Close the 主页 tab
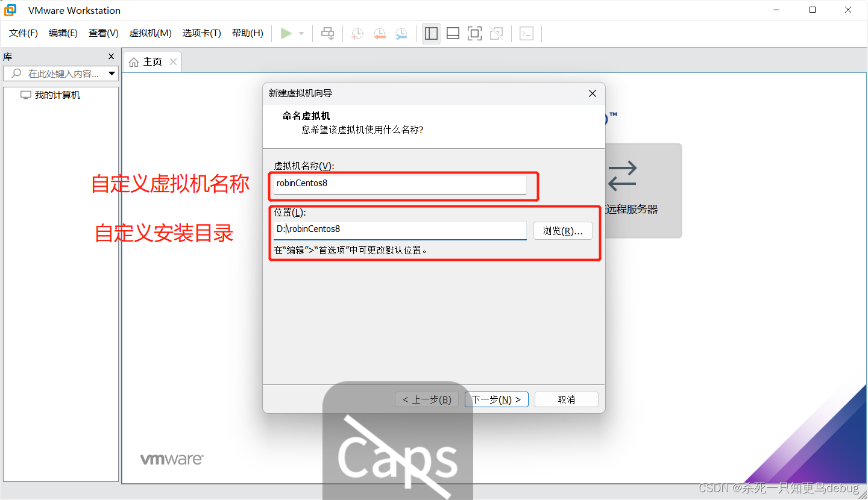The width and height of the screenshot is (868, 500). pos(173,61)
